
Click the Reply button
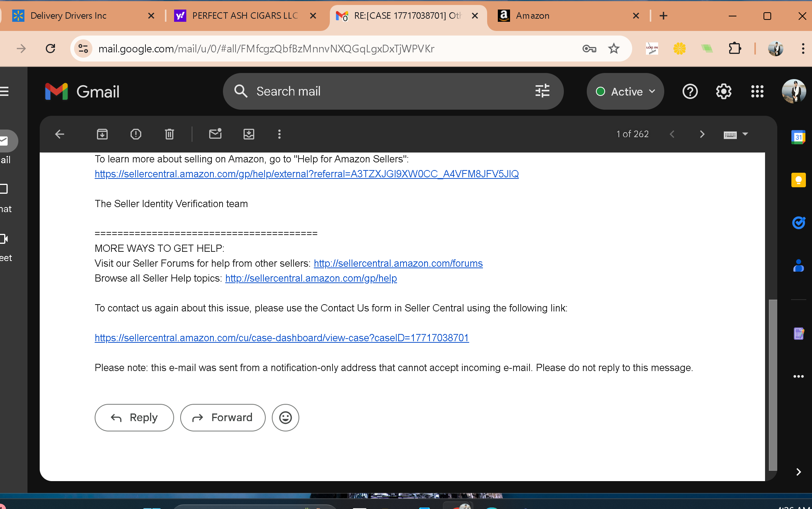[x=134, y=418]
